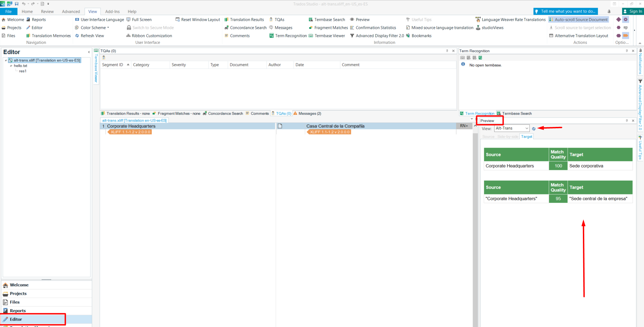Open Translation Memories from ribbon Navigation group

[49, 36]
